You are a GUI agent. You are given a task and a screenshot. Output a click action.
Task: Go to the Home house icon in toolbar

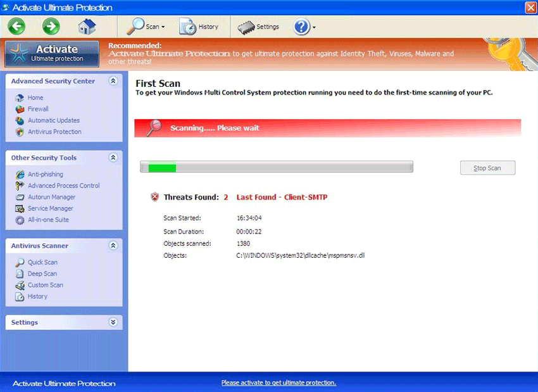point(87,26)
